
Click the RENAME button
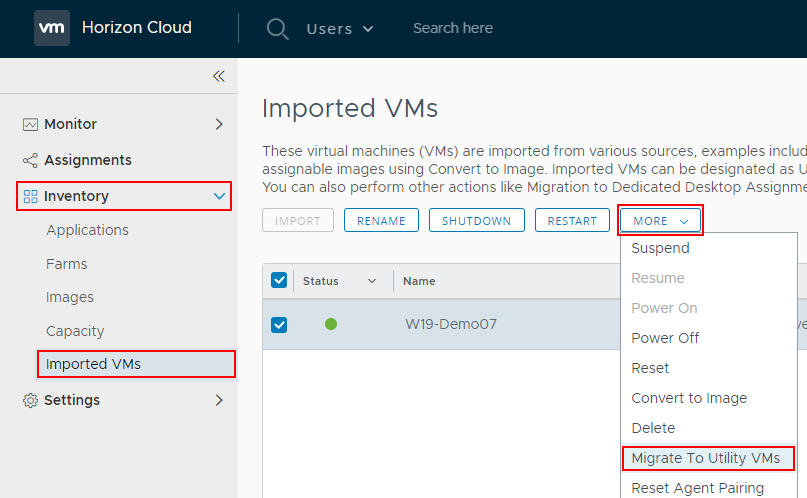coord(381,220)
